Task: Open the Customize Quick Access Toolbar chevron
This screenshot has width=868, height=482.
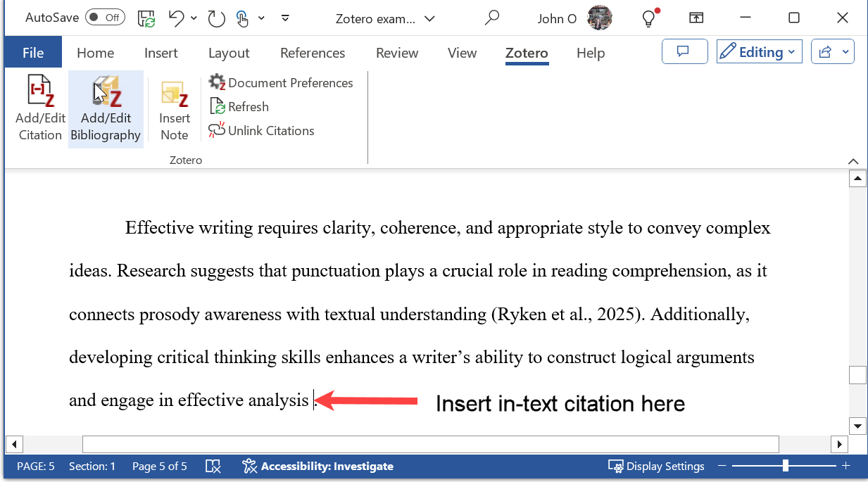Action: (285, 18)
